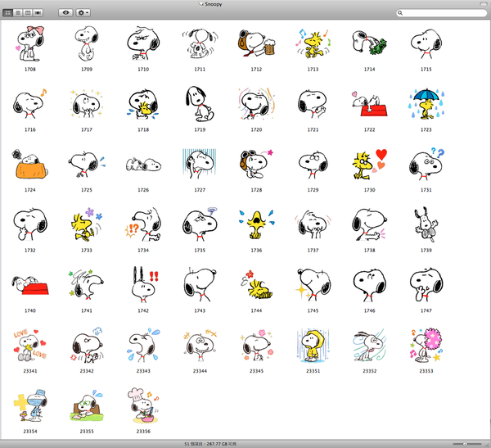The image size is (491, 448).
Task: Click the file name label 1737
Action: pyautogui.click(x=313, y=250)
